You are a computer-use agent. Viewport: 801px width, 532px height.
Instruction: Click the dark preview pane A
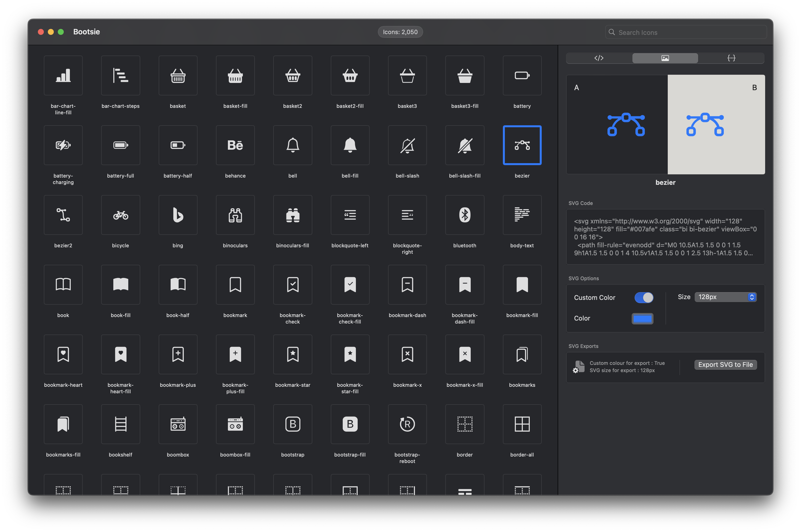[617, 125]
